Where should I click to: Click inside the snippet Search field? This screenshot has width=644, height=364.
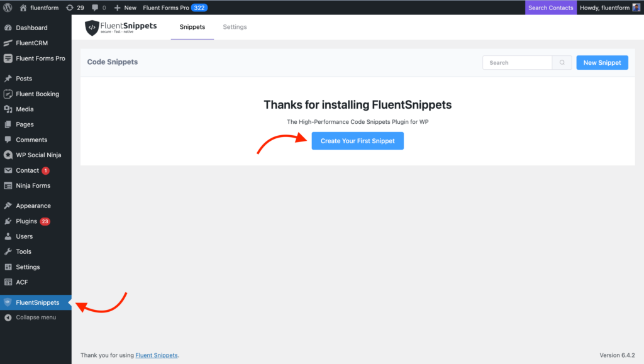point(517,62)
